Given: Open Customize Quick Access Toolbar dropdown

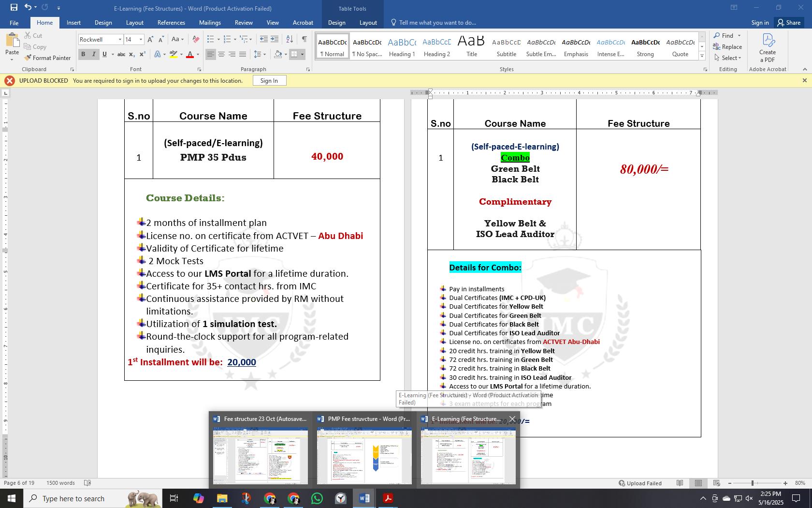Looking at the screenshot, I should click(58, 8).
